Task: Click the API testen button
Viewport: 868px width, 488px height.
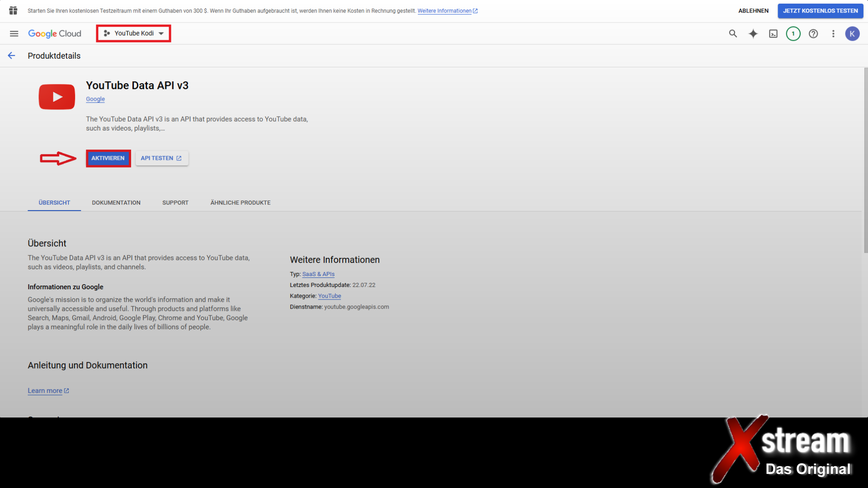Action: (x=161, y=158)
